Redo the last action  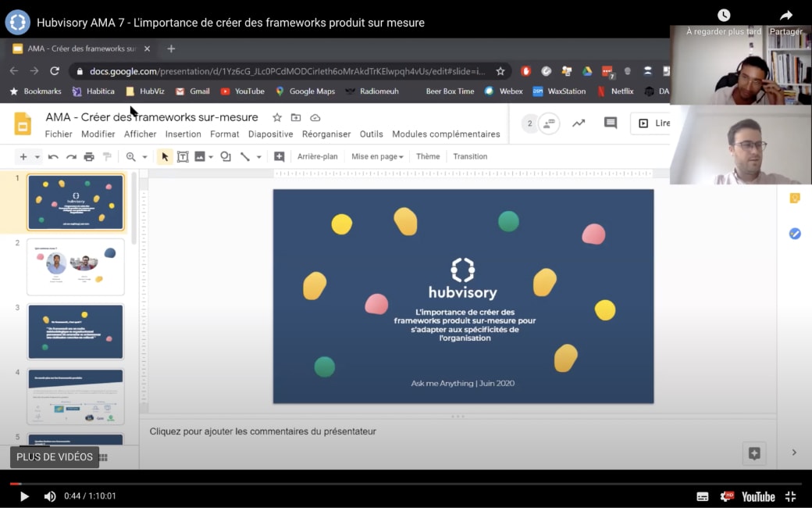[71, 156]
